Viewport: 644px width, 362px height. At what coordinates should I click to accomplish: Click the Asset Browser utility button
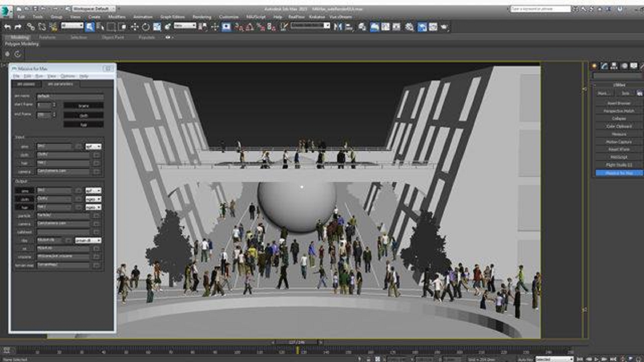[x=619, y=103]
